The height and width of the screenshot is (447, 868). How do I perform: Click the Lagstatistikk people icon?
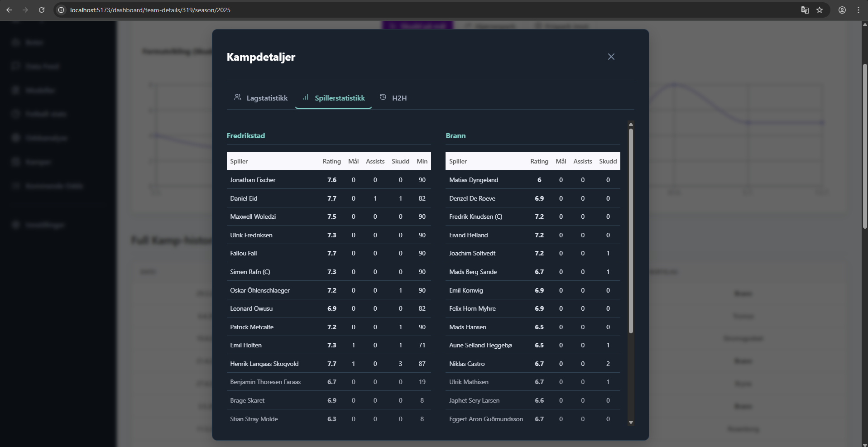tap(237, 97)
